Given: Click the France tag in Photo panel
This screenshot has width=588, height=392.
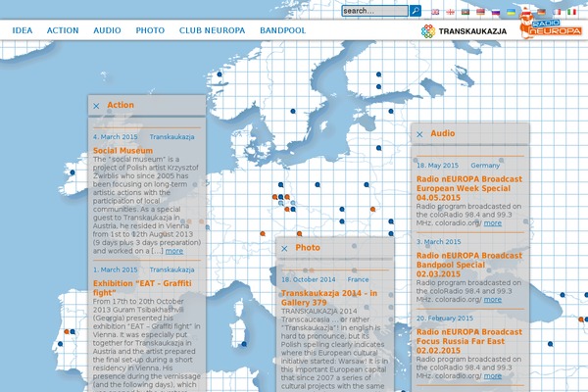Looking at the screenshot, I should (x=358, y=279).
